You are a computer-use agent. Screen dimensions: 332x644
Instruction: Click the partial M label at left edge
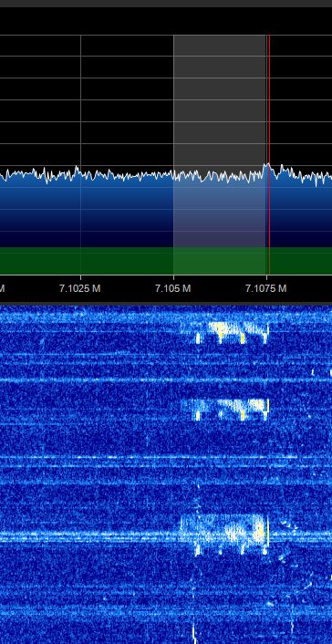(2, 288)
